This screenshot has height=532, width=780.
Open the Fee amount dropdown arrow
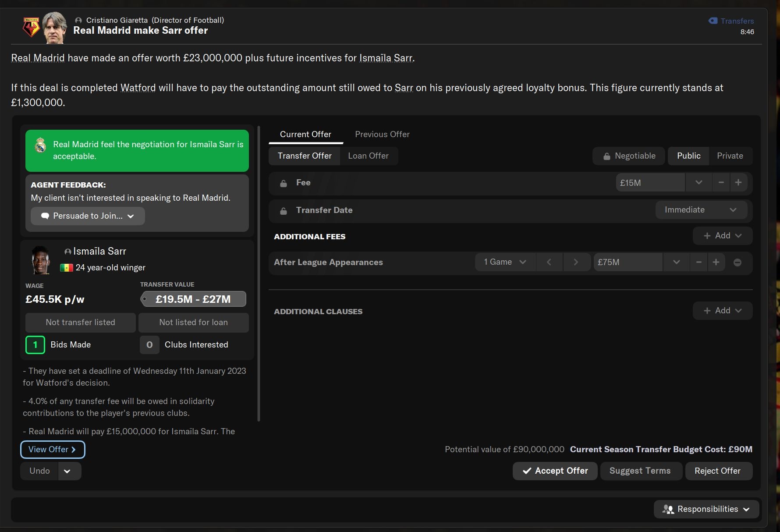coord(698,182)
